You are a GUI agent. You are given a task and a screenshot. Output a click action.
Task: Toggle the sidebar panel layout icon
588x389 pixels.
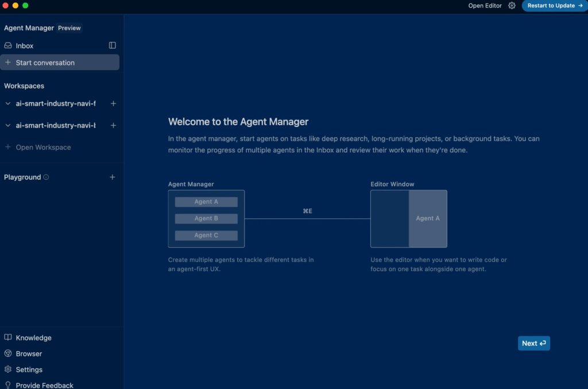(113, 45)
